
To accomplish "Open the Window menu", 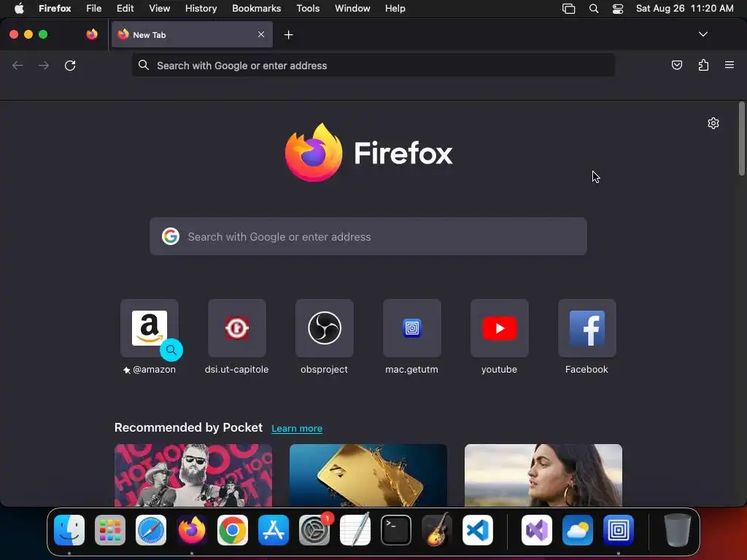I will (x=352, y=8).
